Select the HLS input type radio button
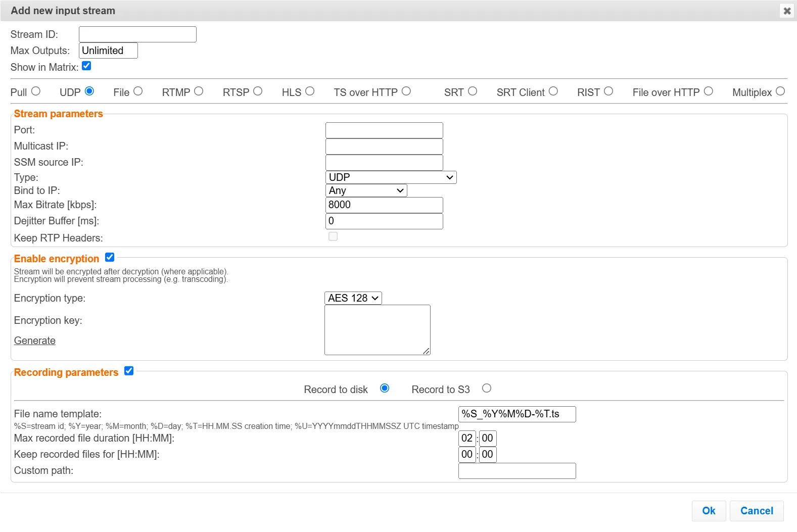The width and height of the screenshot is (797, 532). point(310,91)
